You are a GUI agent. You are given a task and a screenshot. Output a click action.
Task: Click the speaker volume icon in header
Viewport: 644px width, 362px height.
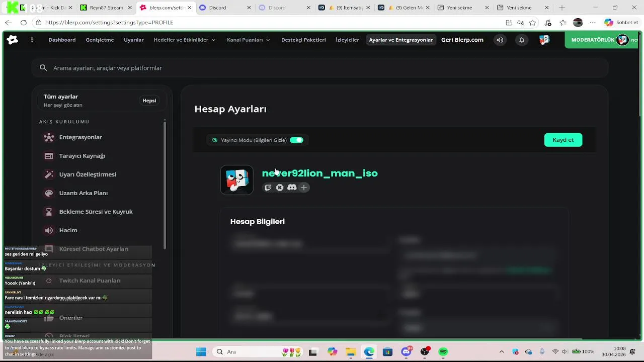[x=500, y=40]
